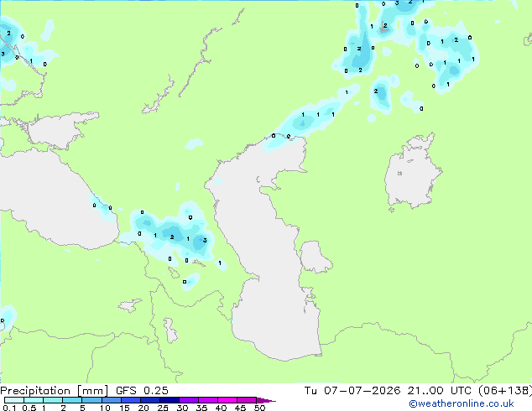This screenshot has height=411, width=532.
Task: Click the '40' legend scale label
Action: point(221,408)
